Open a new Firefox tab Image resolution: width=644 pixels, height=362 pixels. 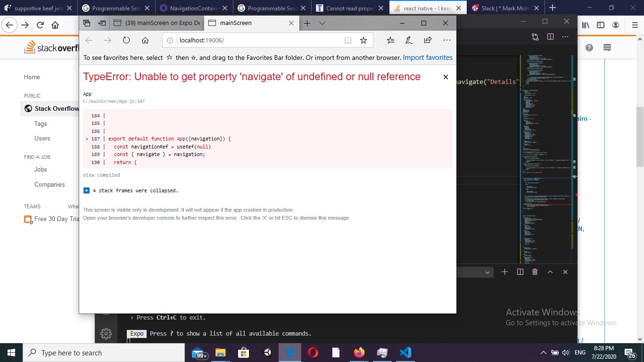point(553,8)
